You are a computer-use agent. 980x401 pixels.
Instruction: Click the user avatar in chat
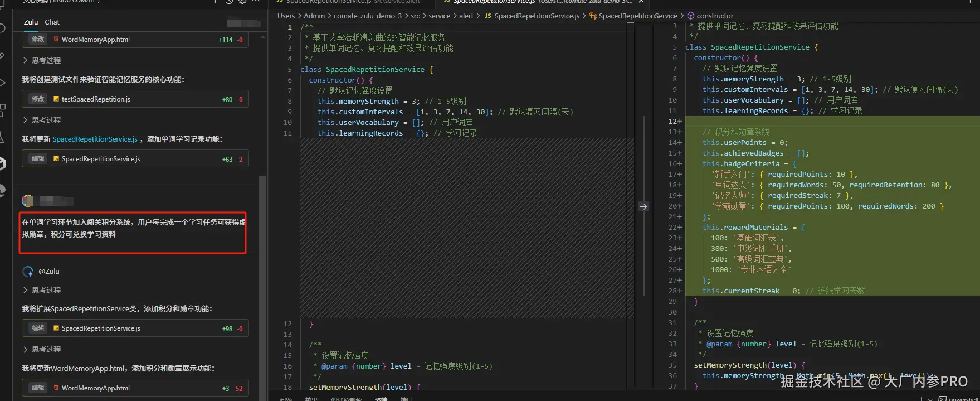click(28, 201)
